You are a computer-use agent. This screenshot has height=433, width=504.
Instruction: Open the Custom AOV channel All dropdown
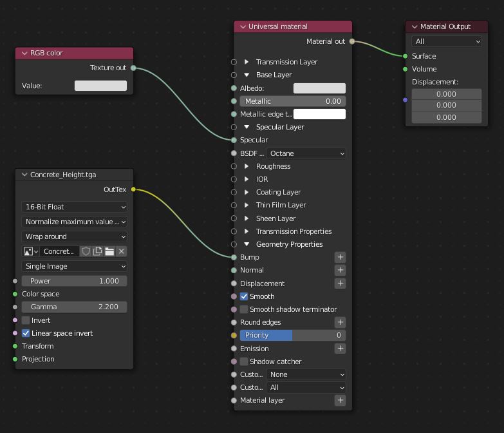(306, 387)
